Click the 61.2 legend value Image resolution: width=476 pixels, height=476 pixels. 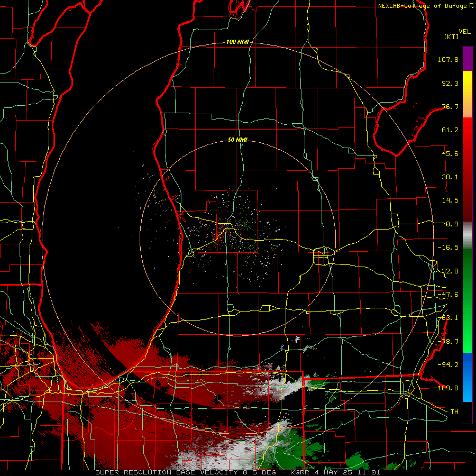(x=450, y=130)
